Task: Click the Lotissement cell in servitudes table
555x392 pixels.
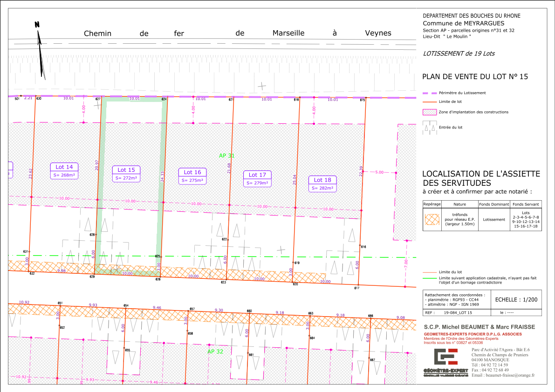Action: [x=494, y=219]
